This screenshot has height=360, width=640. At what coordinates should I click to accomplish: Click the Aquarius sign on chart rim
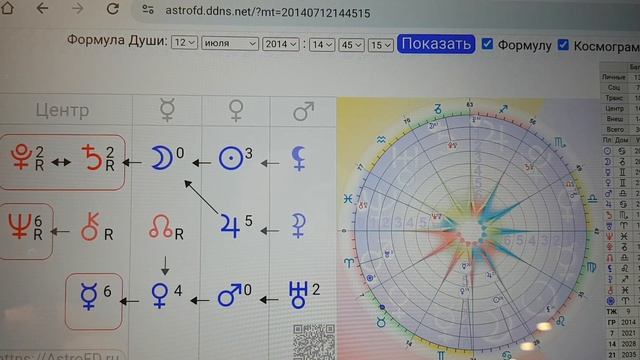point(381,140)
